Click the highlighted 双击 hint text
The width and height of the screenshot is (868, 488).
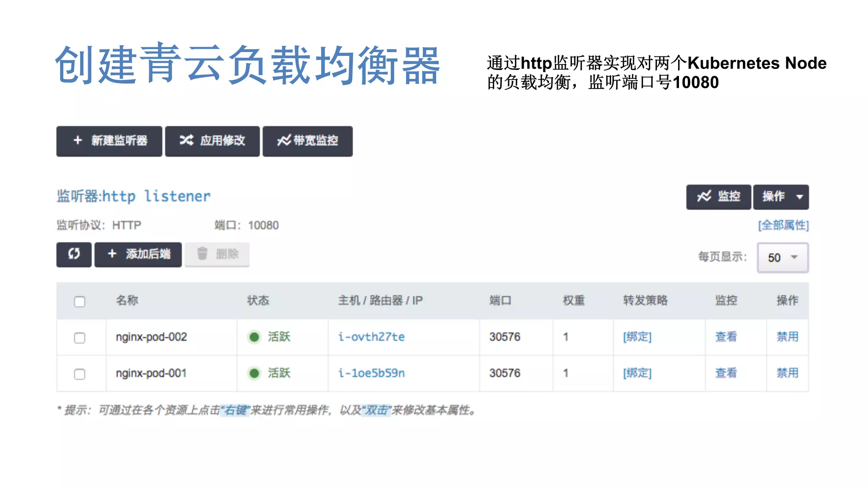pyautogui.click(x=376, y=410)
